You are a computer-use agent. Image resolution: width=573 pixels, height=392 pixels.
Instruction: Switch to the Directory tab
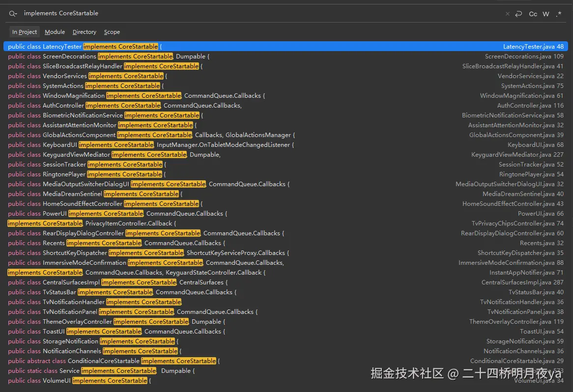pos(85,32)
